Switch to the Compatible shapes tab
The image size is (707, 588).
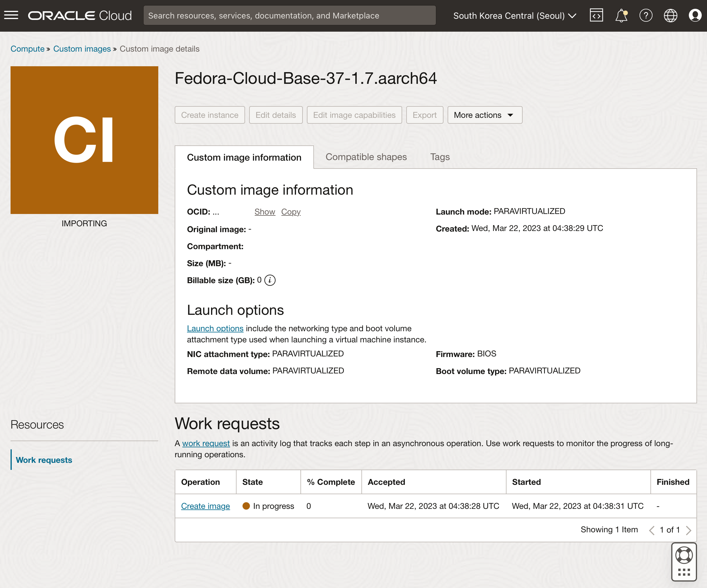pyautogui.click(x=366, y=157)
